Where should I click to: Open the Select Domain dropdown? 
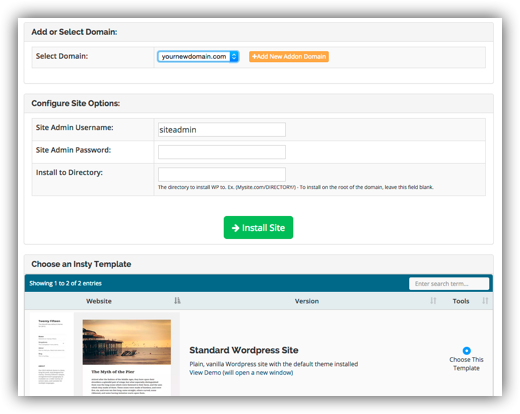coord(198,57)
